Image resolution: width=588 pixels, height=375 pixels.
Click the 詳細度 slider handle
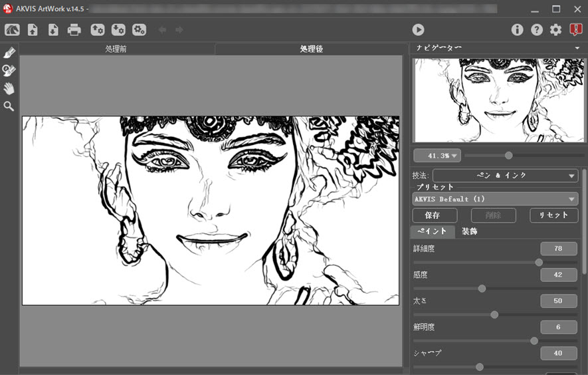[x=539, y=263]
